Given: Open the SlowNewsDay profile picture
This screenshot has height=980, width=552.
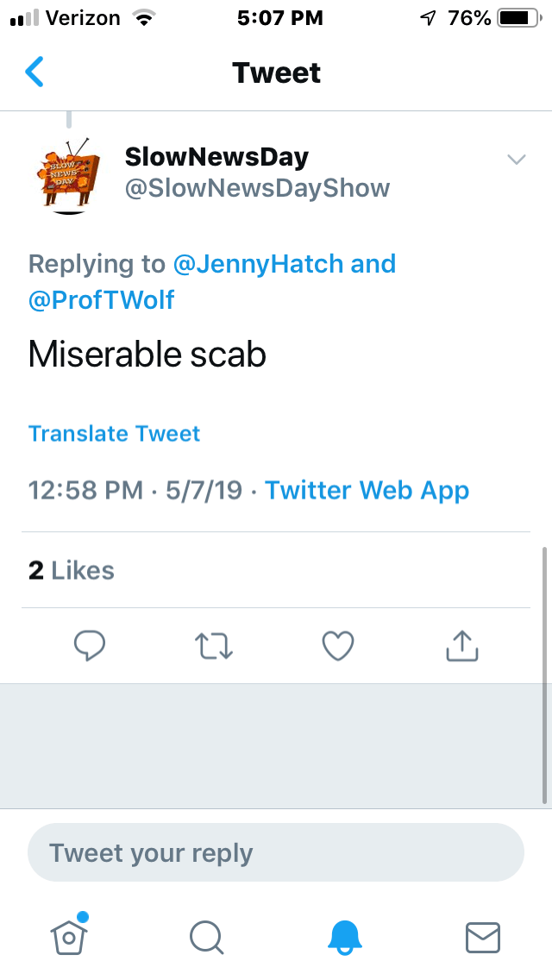Looking at the screenshot, I should (71, 173).
